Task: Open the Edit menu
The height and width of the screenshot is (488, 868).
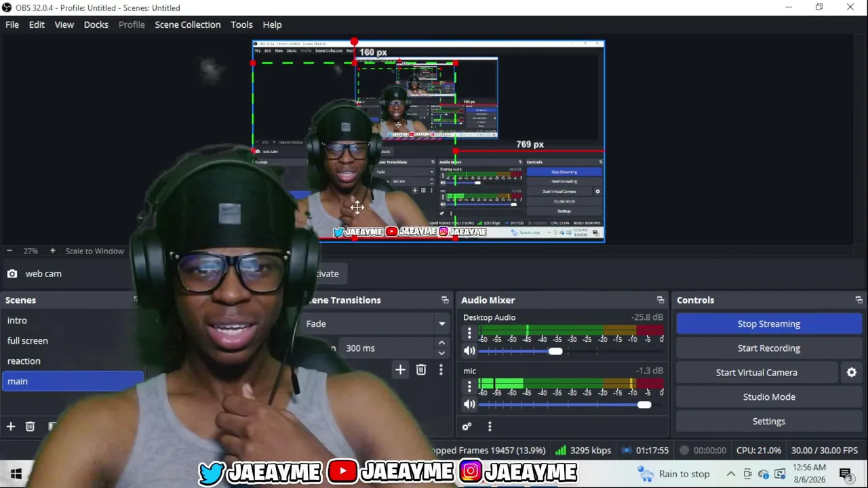Action: pos(37,24)
